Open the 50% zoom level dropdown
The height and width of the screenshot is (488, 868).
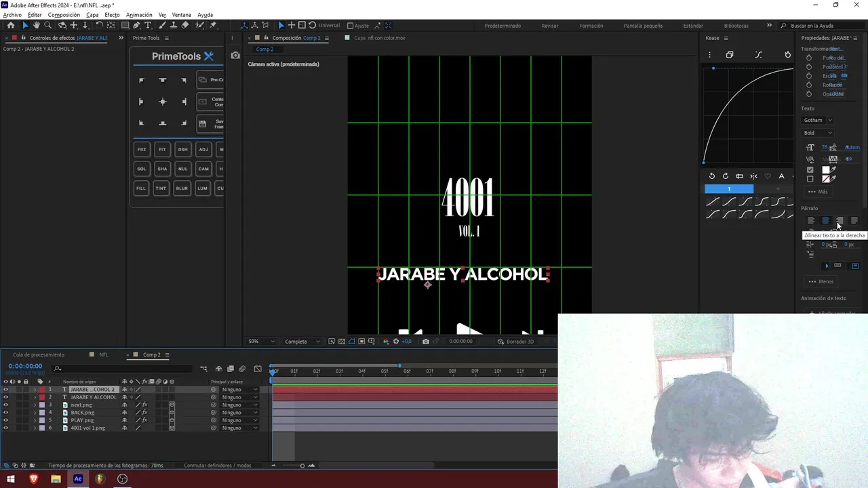point(261,342)
